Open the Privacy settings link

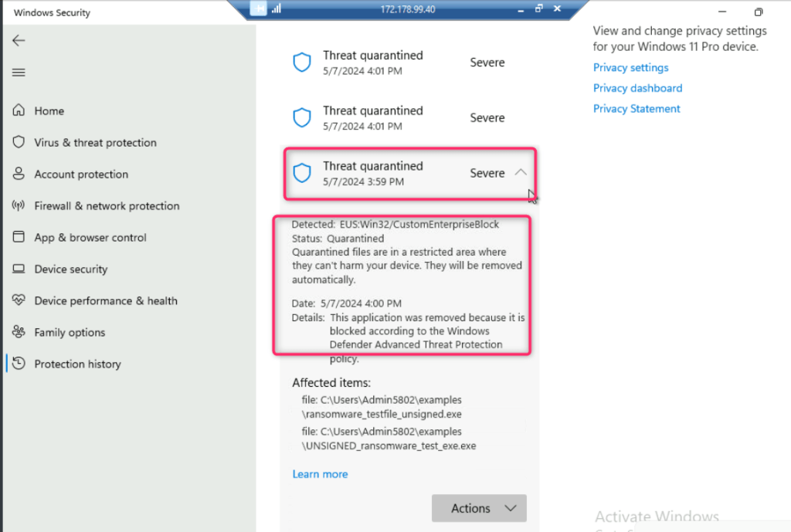click(630, 68)
